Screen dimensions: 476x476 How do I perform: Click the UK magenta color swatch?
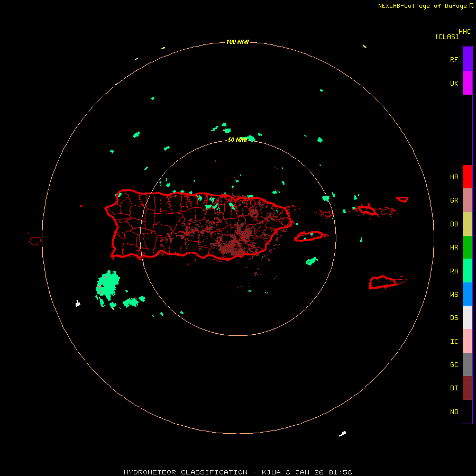[467, 83]
